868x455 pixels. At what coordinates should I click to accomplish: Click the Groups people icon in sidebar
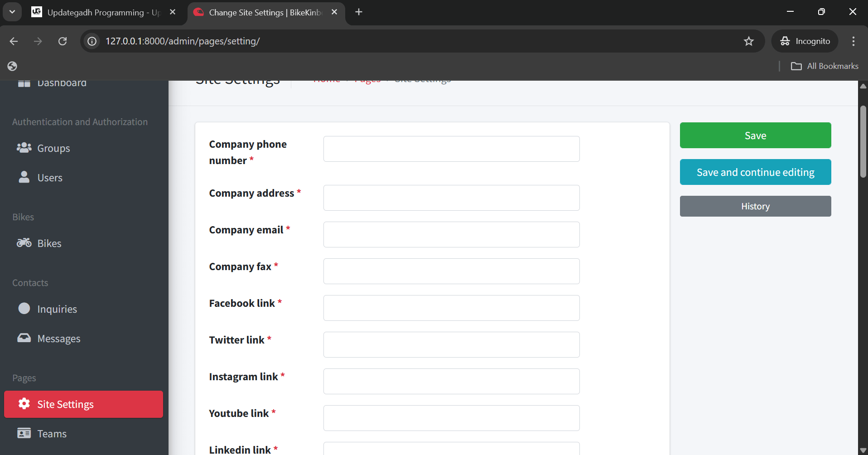pyautogui.click(x=24, y=148)
